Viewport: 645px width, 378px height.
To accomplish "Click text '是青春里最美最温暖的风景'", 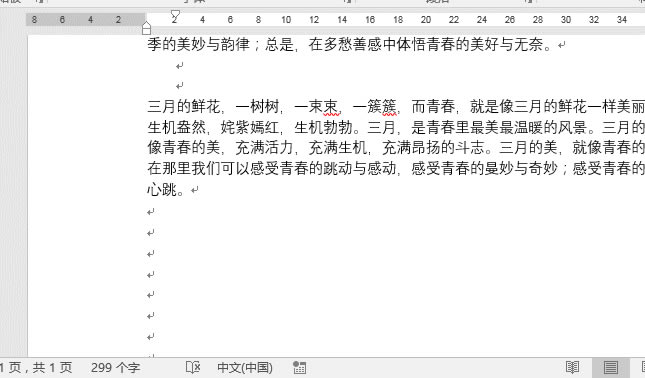I will coord(499,128).
